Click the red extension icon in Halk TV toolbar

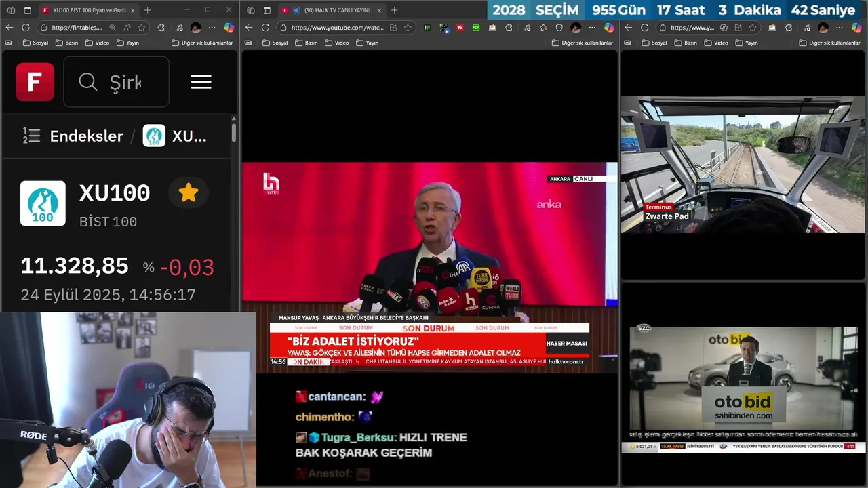pyautogui.click(x=460, y=28)
